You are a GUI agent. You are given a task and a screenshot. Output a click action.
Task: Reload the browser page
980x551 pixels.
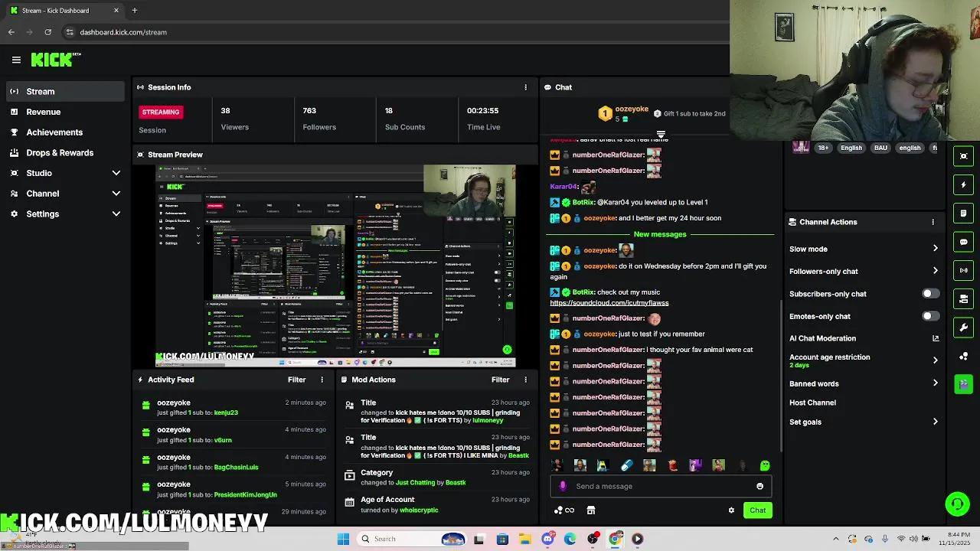(x=47, y=32)
